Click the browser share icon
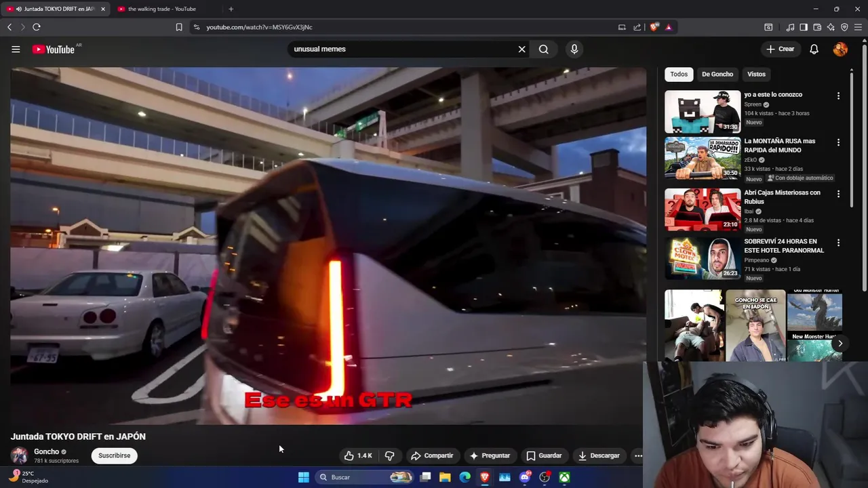 pos(637,27)
